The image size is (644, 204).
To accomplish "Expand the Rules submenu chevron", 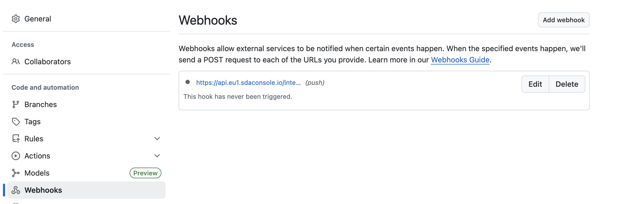I will pyautogui.click(x=157, y=139).
